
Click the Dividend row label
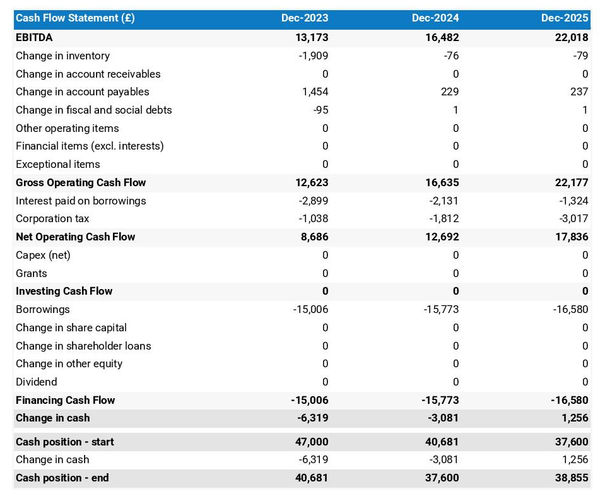(37, 382)
